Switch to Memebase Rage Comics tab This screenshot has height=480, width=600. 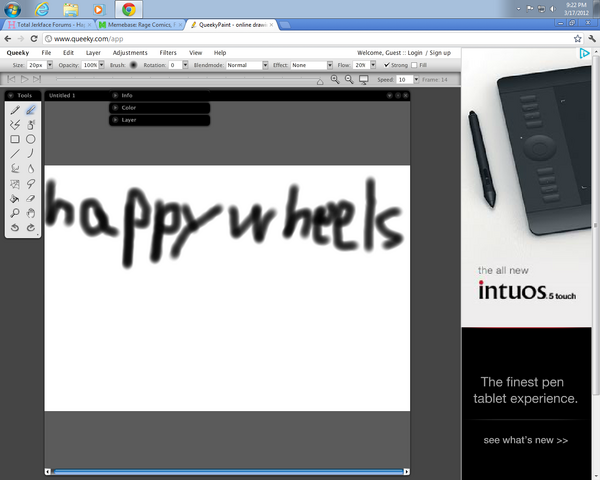(141, 24)
